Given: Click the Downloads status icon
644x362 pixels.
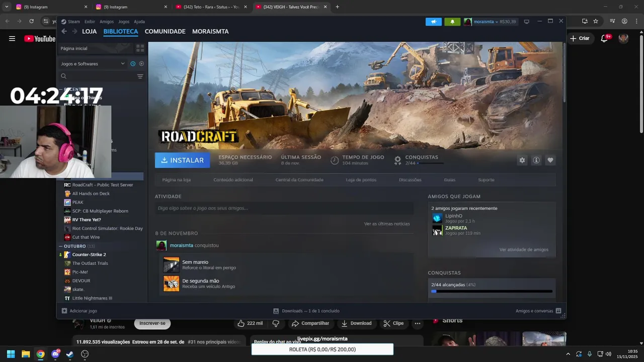Looking at the screenshot, I should pyautogui.click(x=276, y=311).
